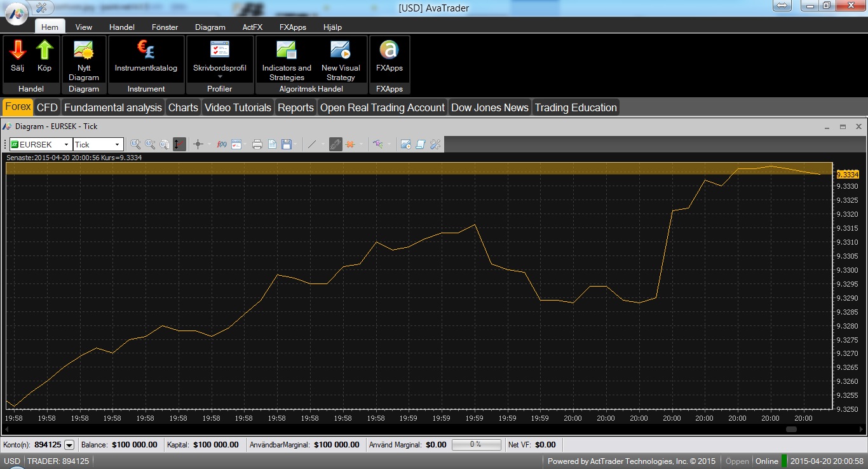Open the Handel ribbon tab
868x469 pixels.
(122, 27)
